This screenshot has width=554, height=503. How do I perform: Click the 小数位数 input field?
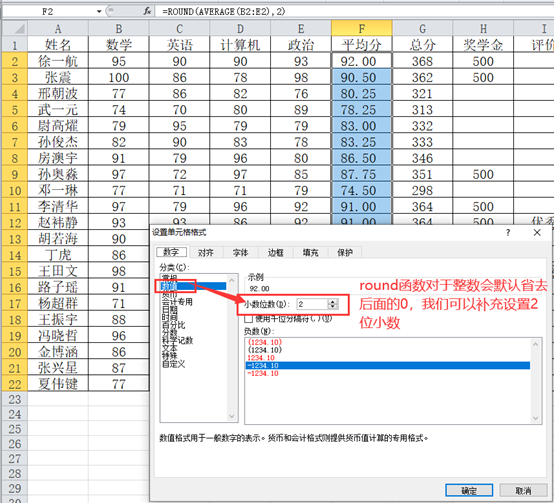[312, 304]
